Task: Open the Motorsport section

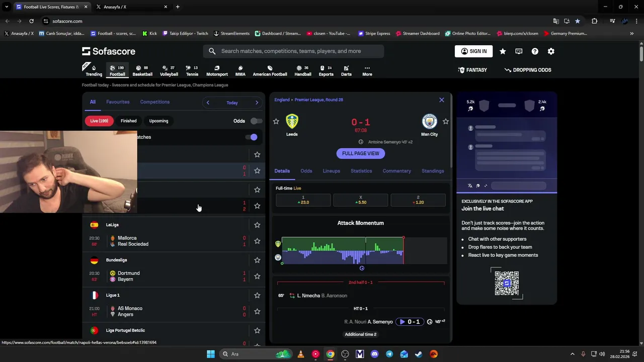Action: tap(217, 70)
